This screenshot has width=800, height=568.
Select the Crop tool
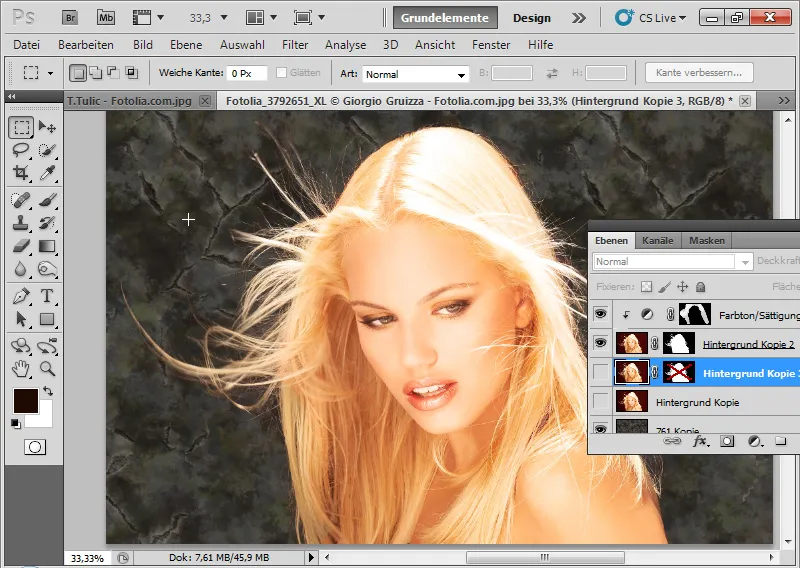(x=21, y=173)
